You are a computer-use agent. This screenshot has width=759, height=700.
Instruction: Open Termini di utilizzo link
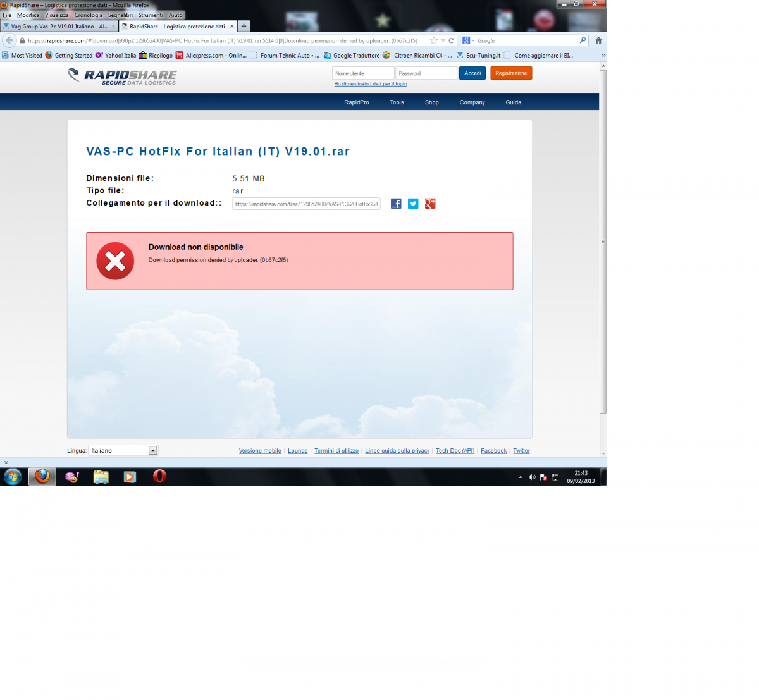(336, 451)
